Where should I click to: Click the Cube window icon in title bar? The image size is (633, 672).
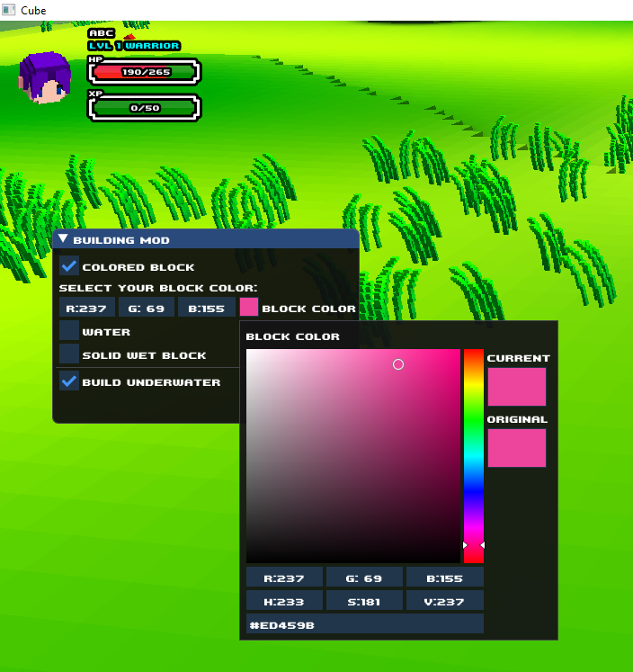point(9,9)
